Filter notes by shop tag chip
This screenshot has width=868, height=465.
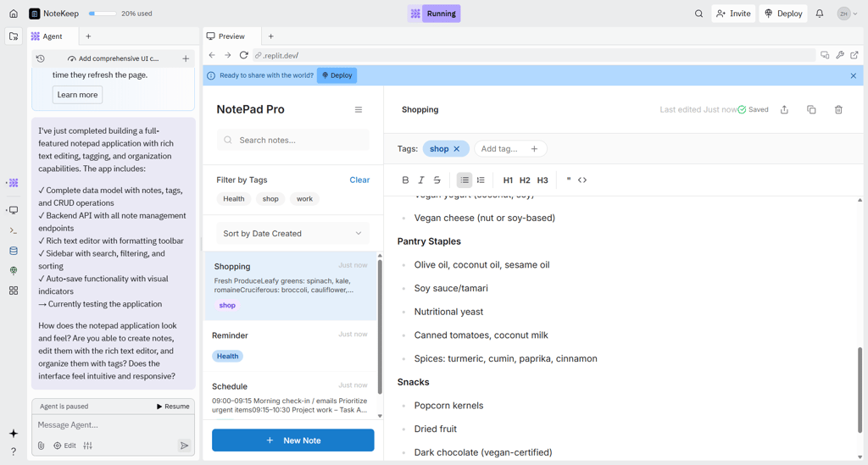click(270, 199)
